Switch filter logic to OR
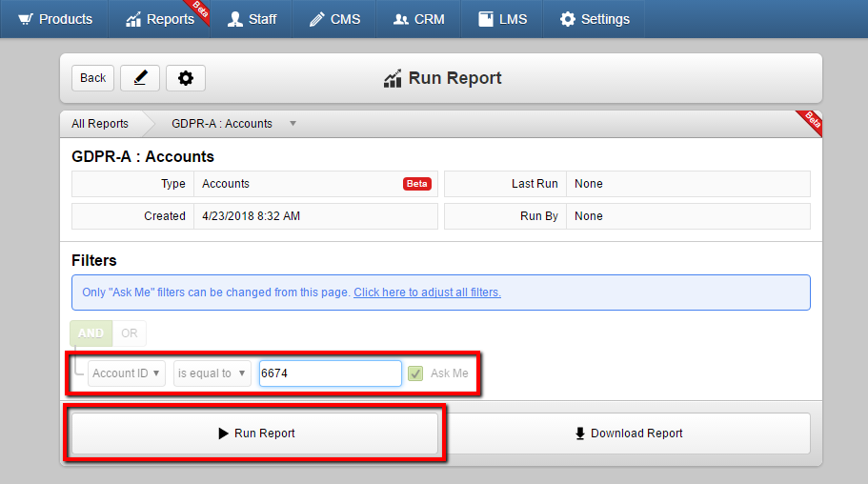The width and height of the screenshot is (868, 484). pyautogui.click(x=130, y=333)
